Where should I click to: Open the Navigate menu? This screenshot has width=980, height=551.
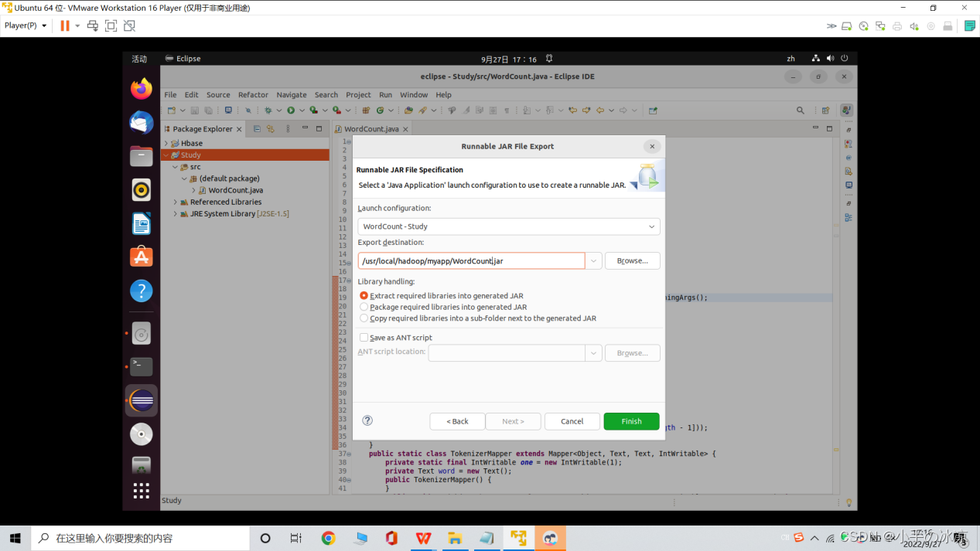(292, 94)
